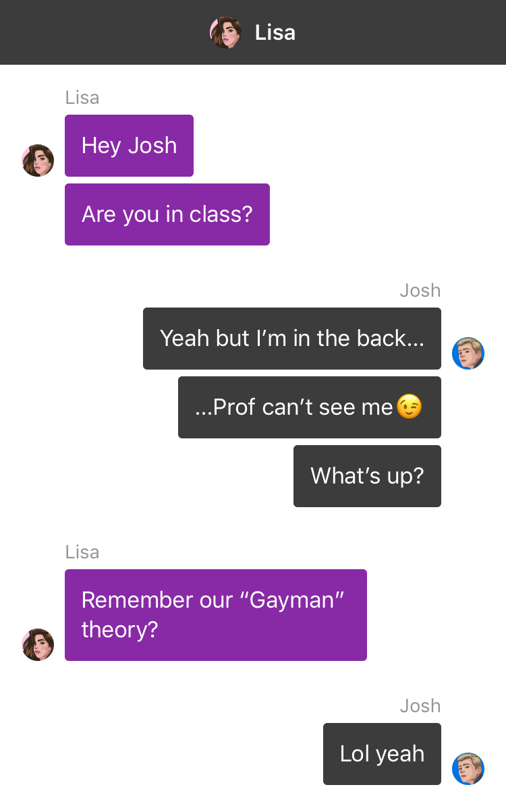This screenshot has height=812, width=506.
Task: Tap the "Remember our Gayman theory?" bubble
Action: click(216, 615)
